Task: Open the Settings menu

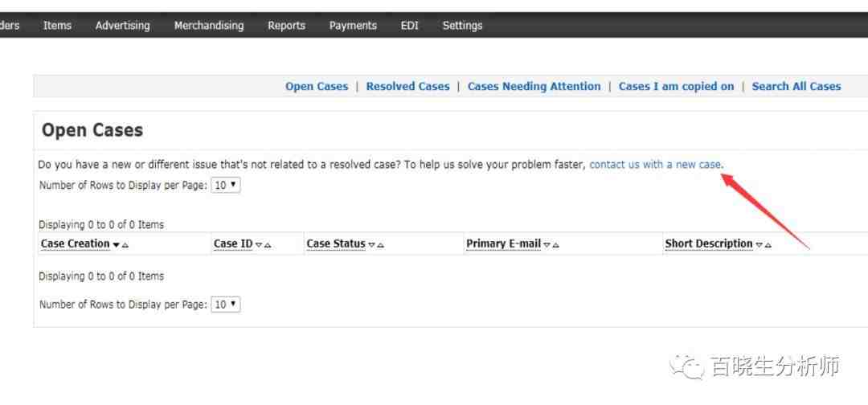Action: click(x=462, y=26)
